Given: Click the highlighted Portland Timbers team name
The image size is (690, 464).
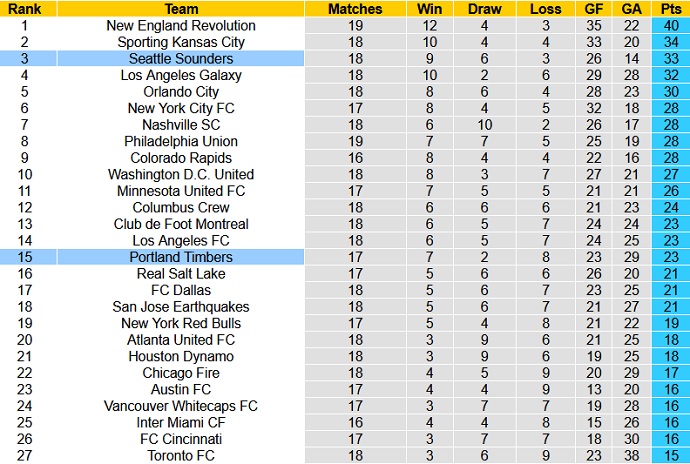Looking at the screenshot, I should 181,257.
